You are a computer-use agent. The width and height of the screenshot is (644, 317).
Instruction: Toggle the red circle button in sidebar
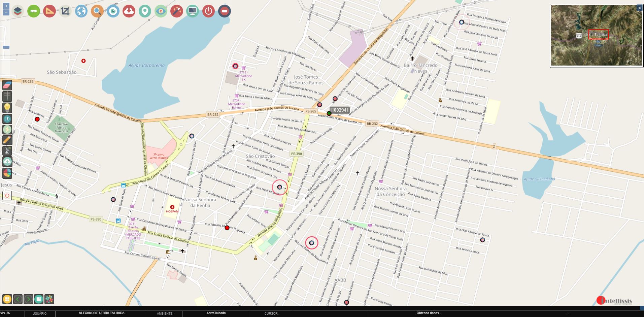pyautogui.click(x=7, y=196)
